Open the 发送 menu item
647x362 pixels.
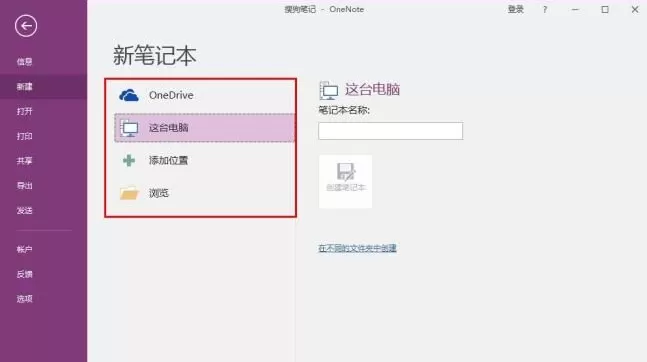[x=24, y=211]
